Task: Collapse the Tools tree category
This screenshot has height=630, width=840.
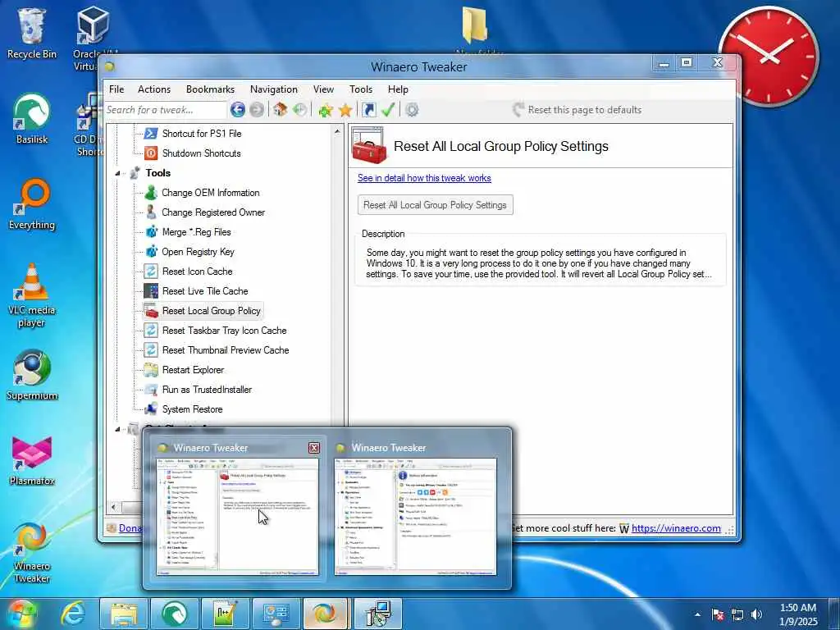Action: point(117,173)
